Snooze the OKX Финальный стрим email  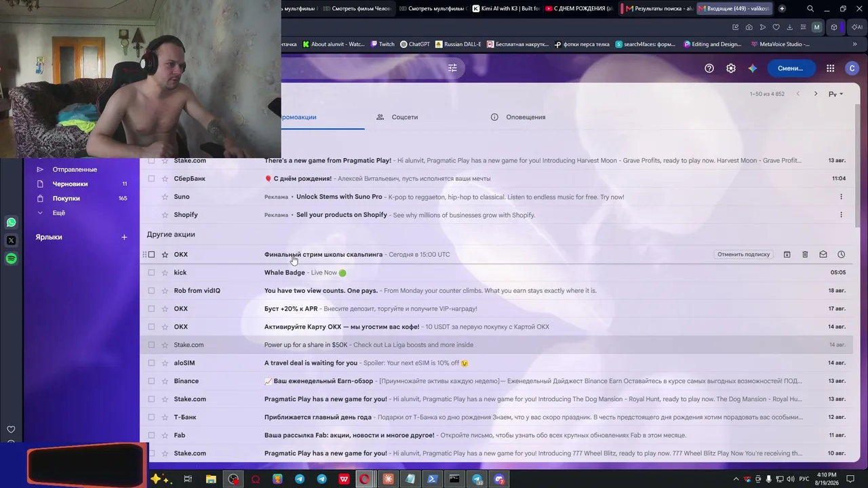[841, 254]
